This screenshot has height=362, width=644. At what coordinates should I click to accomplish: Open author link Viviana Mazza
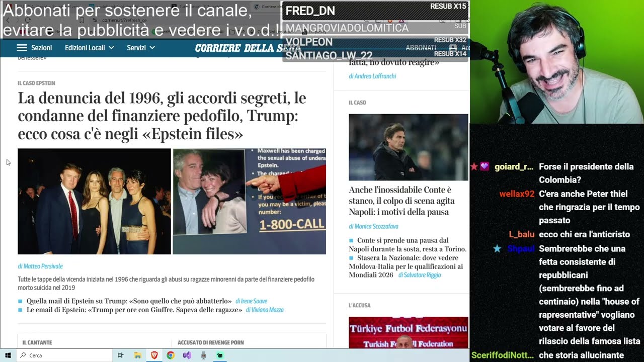point(265,310)
